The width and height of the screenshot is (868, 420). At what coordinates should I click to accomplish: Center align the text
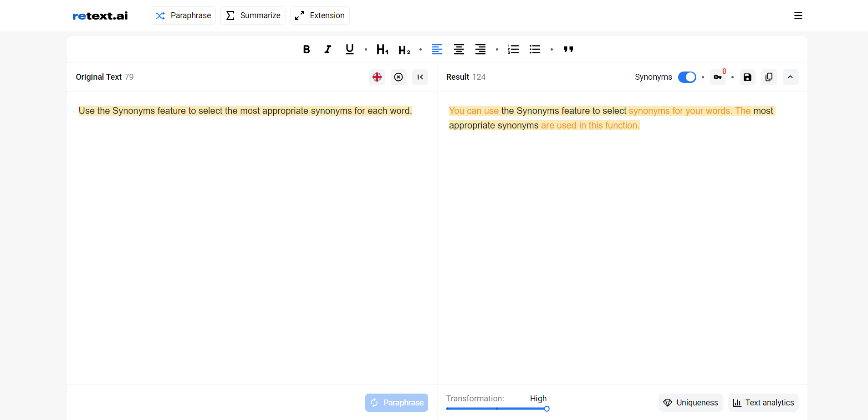459,49
